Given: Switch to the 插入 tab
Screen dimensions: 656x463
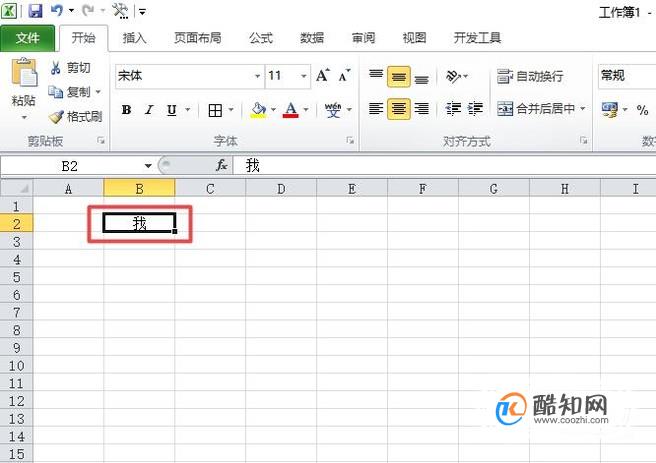Looking at the screenshot, I should click(134, 38).
